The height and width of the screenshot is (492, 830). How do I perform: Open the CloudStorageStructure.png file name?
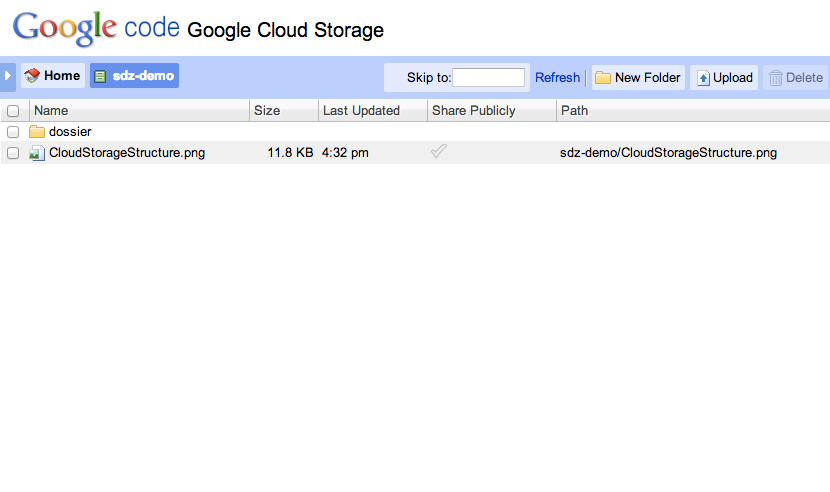tap(127, 153)
